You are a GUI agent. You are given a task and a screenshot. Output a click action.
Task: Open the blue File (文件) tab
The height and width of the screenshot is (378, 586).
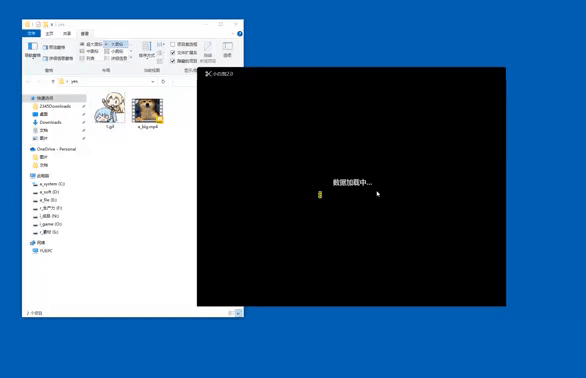tap(31, 34)
